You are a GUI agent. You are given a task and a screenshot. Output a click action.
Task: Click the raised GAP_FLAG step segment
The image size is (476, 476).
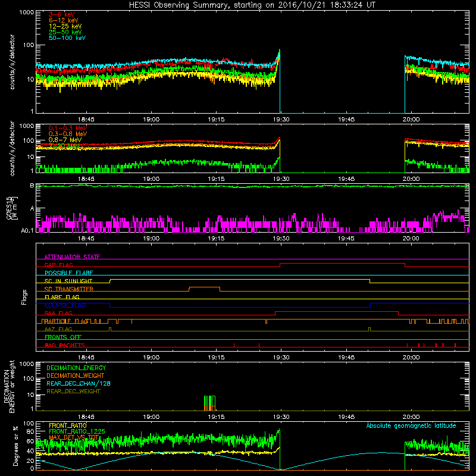342,264
